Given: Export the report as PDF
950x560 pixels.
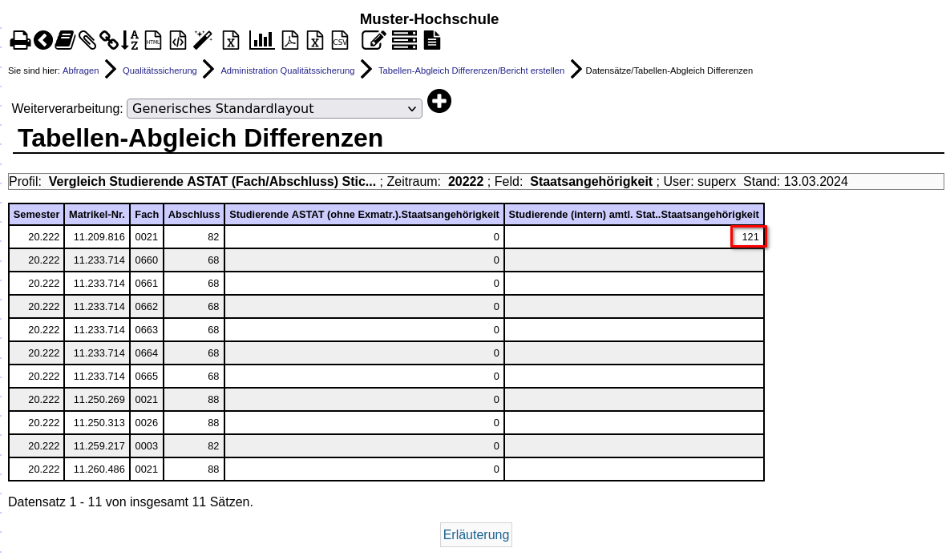Looking at the screenshot, I should click(x=289, y=40).
